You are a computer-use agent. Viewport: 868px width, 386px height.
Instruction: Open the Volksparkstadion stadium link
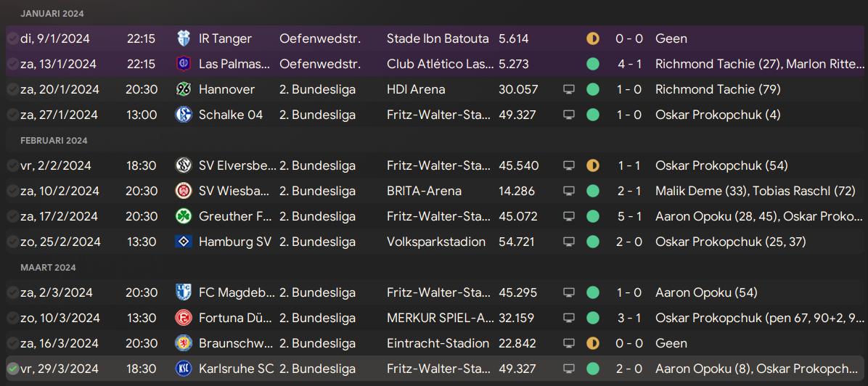pyautogui.click(x=436, y=242)
